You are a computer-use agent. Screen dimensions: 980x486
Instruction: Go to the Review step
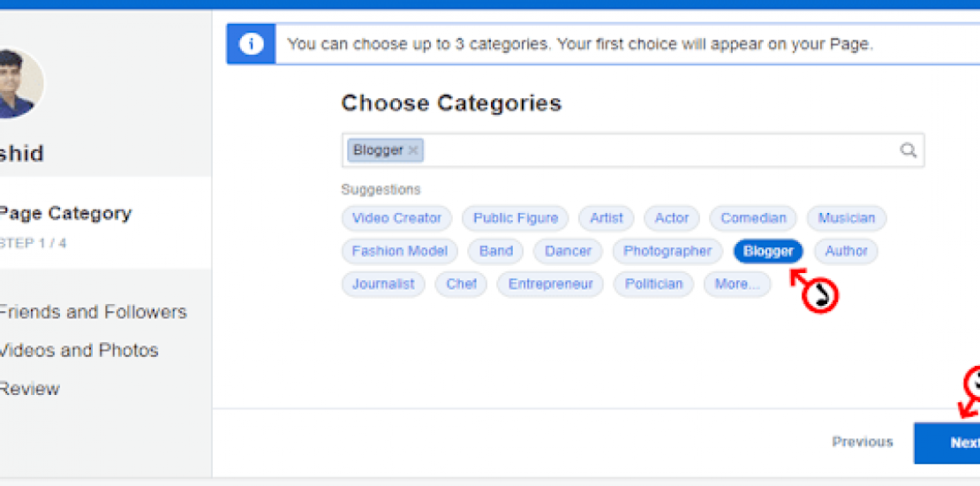click(x=30, y=389)
